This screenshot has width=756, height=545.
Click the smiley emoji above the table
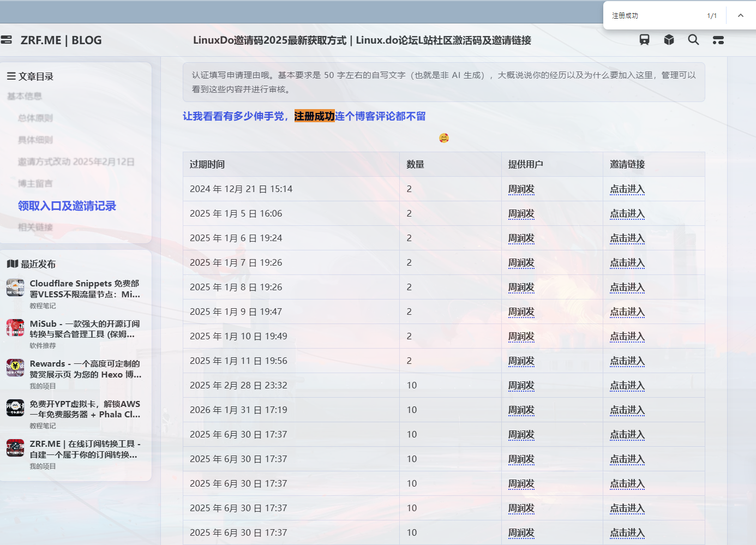click(444, 138)
